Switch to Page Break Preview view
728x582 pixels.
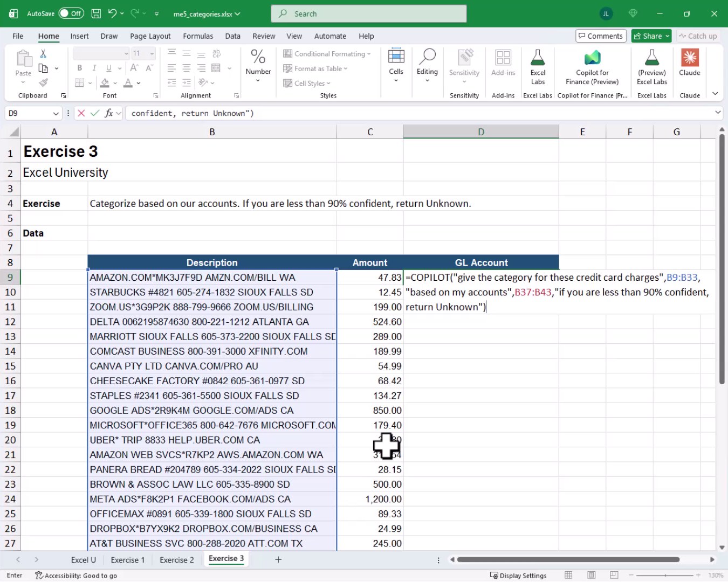[614, 576]
